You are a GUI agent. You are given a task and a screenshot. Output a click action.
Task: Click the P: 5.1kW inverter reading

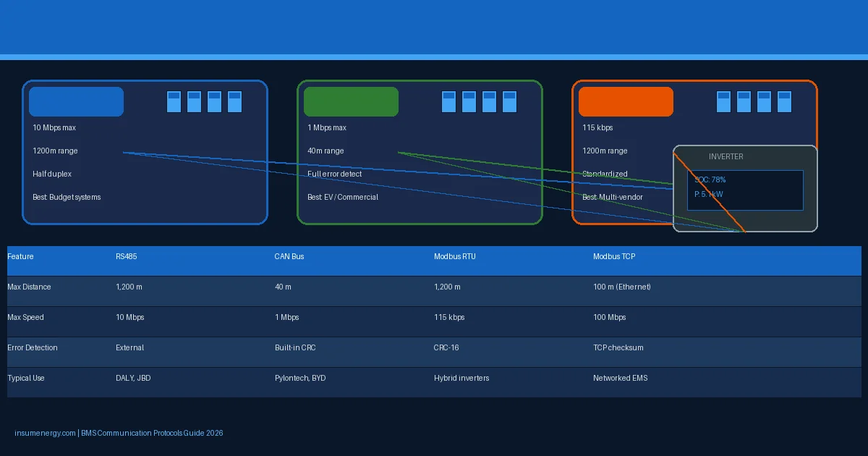click(708, 194)
